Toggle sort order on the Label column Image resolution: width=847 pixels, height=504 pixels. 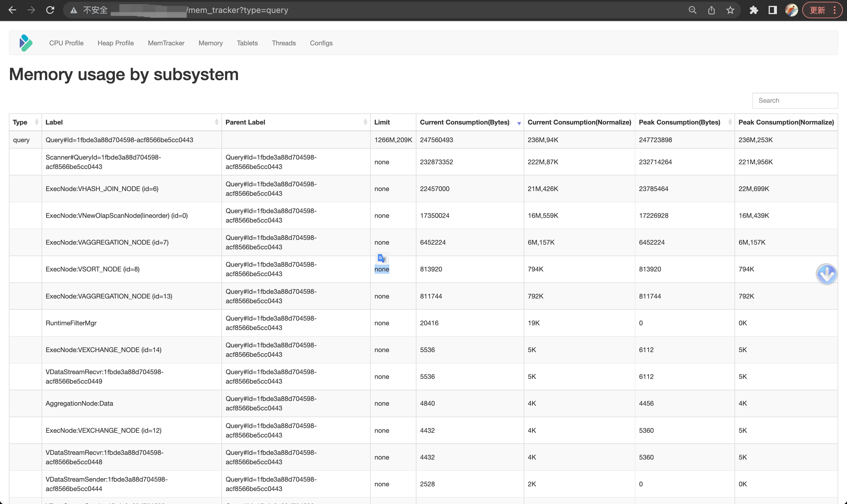[217, 122]
